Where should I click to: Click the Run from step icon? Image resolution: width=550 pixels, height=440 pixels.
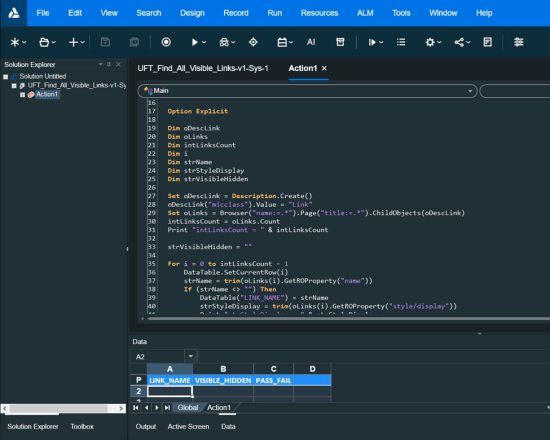click(372, 42)
